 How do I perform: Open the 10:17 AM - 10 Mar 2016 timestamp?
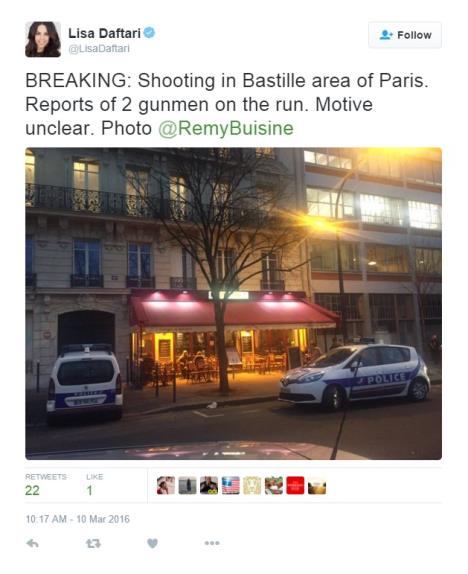coord(77,519)
